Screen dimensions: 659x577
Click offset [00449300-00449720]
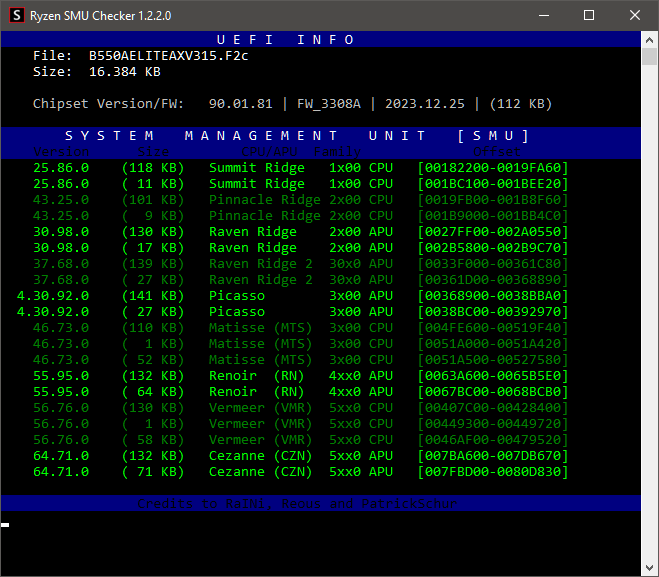coord(493,423)
